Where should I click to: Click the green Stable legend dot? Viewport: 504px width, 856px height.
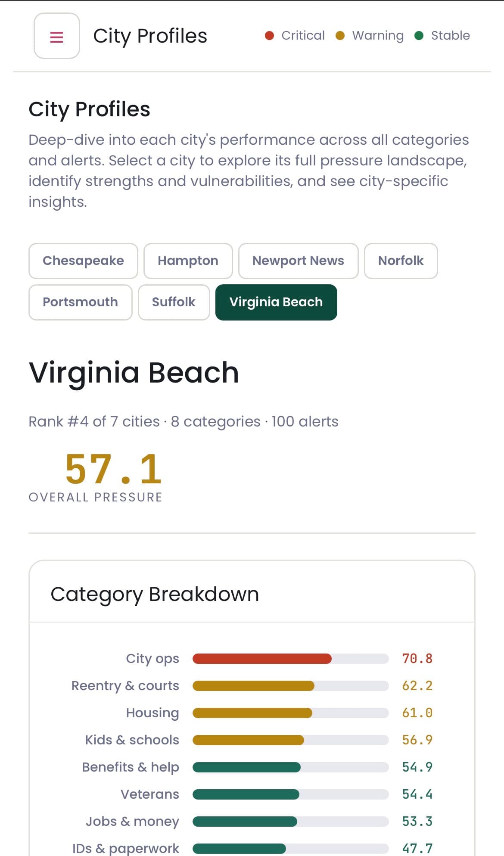coord(419,36)
